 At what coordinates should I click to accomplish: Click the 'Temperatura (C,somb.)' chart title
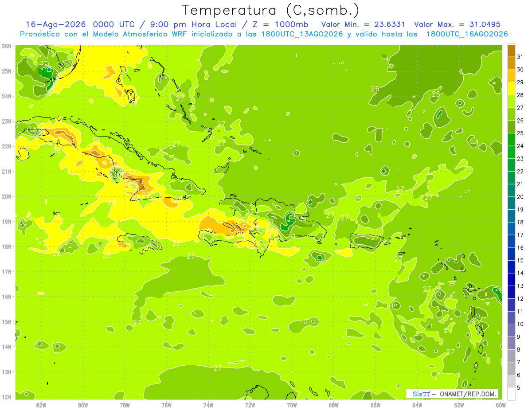coord(270,10)
